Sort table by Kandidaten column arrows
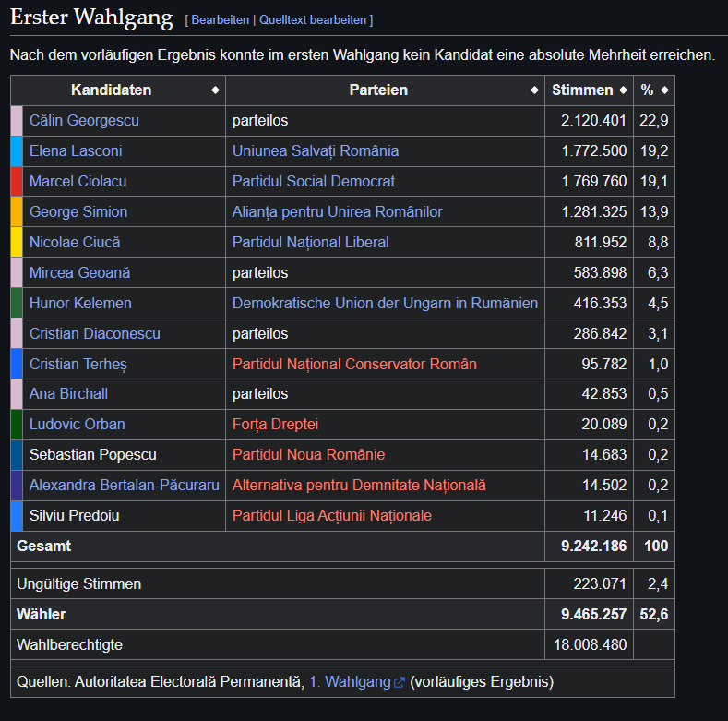This screenshot has width=728, height=721. [215, 90]
